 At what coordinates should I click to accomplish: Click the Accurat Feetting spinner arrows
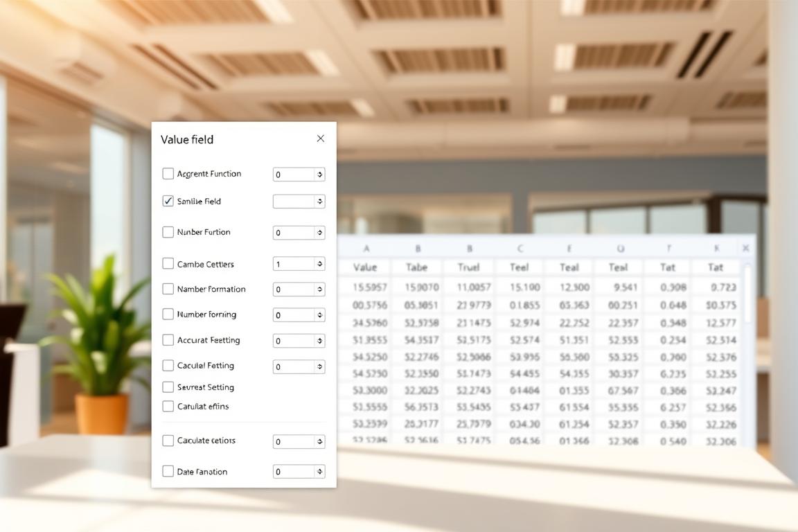pos(319,341)
